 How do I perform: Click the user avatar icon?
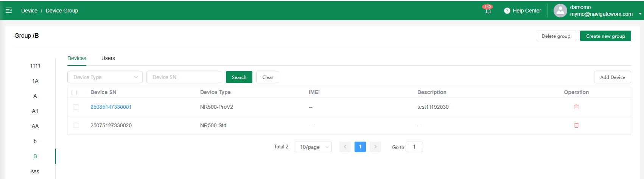pos(560,11)
